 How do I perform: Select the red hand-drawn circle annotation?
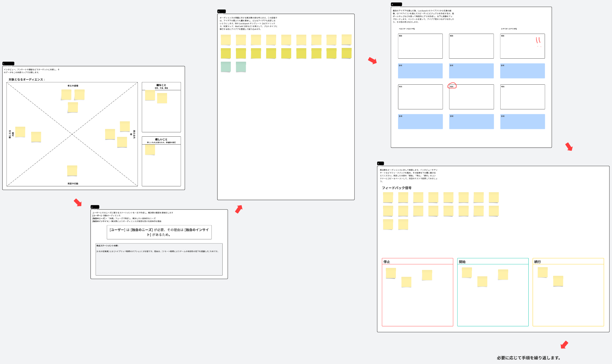[x=452, y=86]
